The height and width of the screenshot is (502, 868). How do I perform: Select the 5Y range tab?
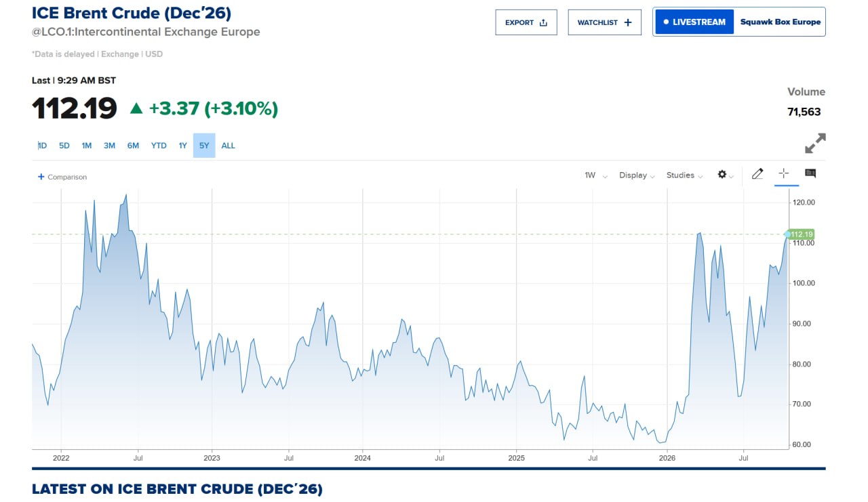coord(204,146)
